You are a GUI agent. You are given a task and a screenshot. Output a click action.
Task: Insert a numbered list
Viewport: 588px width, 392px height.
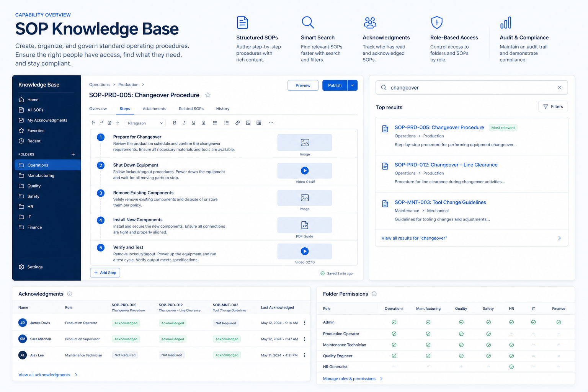[x=226, y=123]
